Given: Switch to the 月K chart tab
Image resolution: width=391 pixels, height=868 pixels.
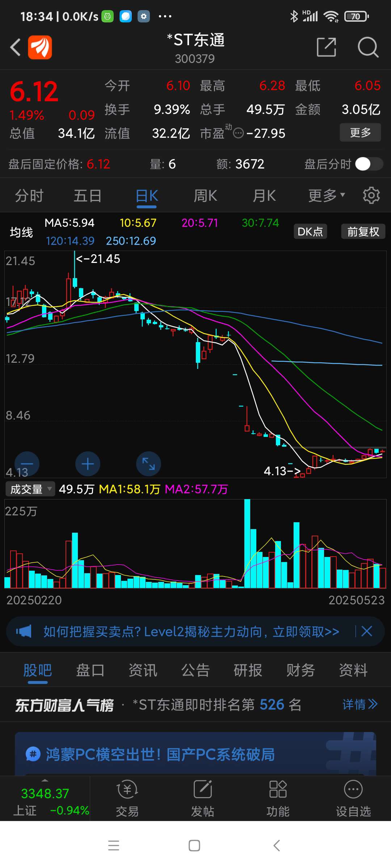Looking at the screenshot, I should click(264, 196).
